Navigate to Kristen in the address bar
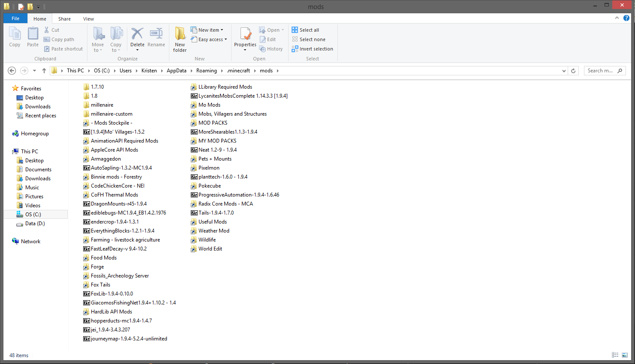Image resolution: width=635 pixels, height=364 pixels. [149, 71]
